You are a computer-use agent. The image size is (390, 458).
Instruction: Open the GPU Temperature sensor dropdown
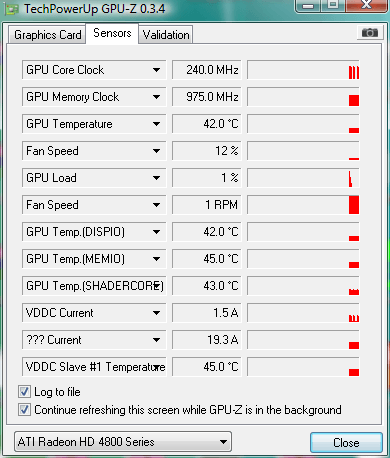[x=156, y=124]
